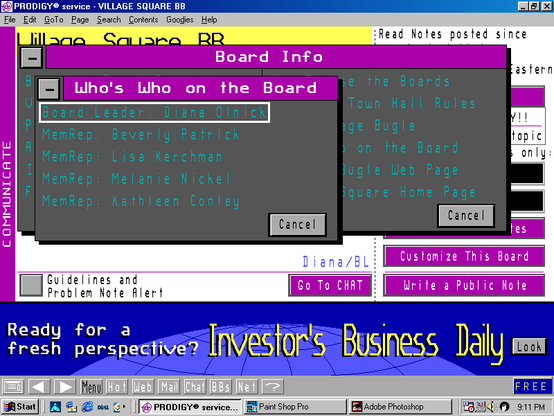Open the GoTo menu
This screenshot has width=554, height=416.
[x=54, y=20]
